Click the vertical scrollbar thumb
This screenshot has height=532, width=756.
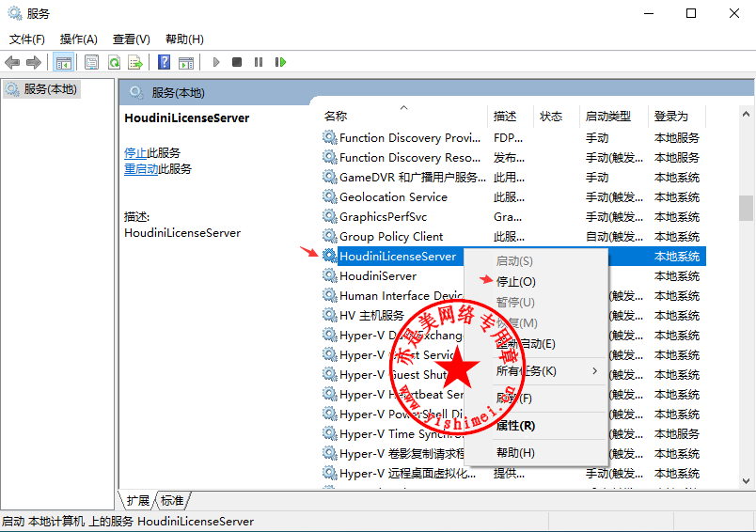click(746, 208)
